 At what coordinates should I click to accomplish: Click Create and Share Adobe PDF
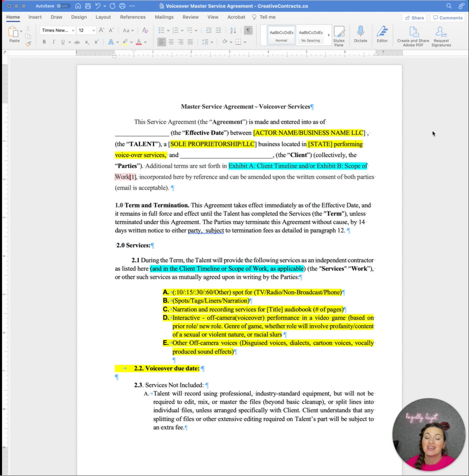coord(413,36)
